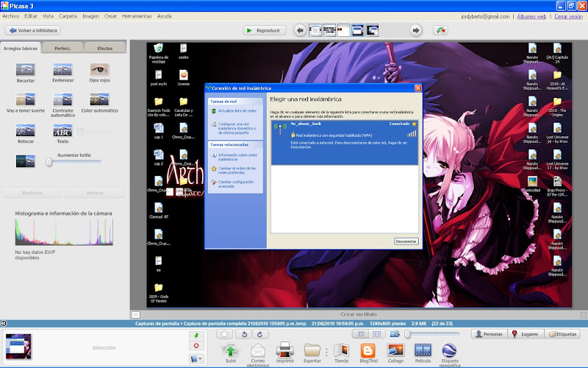Select third thumbnail in the filmstrip

(x=343, y=30)
